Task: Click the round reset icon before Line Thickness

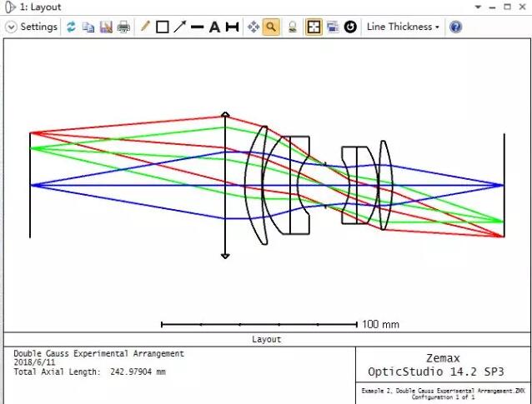Action: click(350, 27)
